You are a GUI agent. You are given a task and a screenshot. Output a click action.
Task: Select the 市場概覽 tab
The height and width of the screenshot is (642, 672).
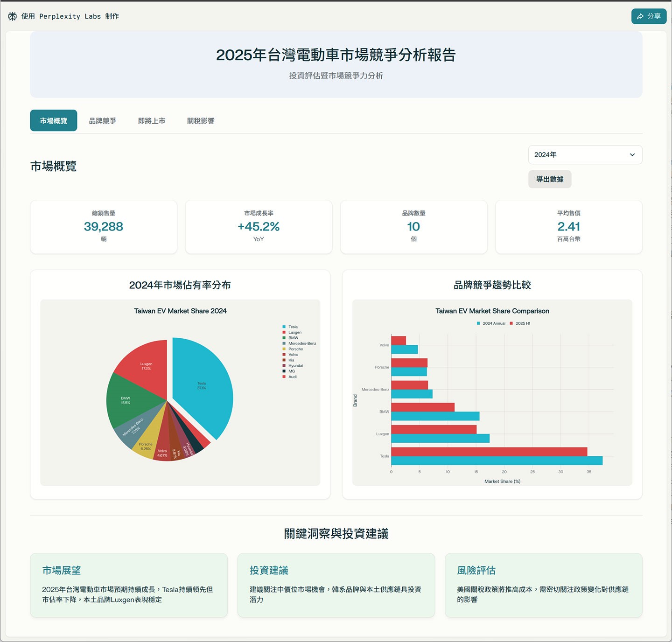pyautogui.click(x=53, y=120)
